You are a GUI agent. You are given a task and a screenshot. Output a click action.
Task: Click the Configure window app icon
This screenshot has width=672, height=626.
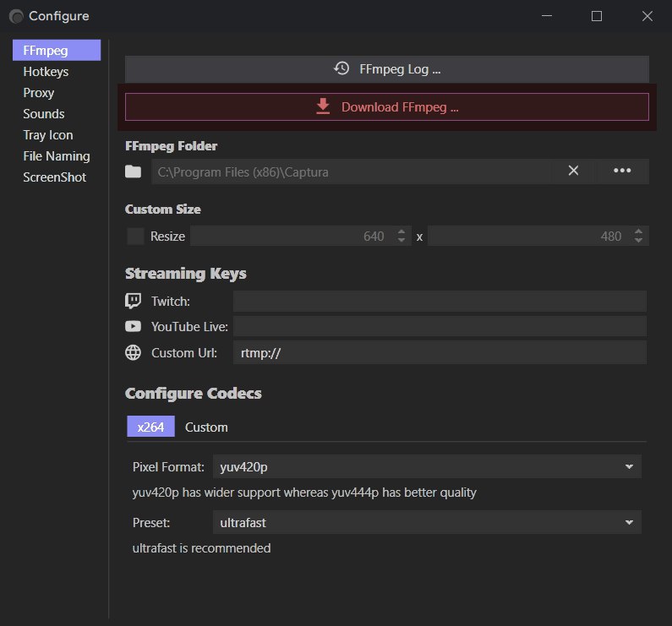click(x=16, y=16)
